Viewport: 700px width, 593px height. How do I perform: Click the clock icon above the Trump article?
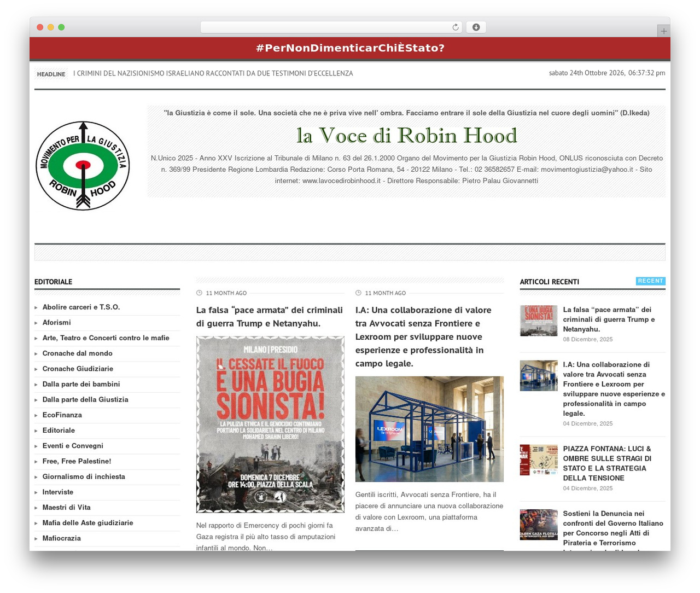(x=199, y=293)
